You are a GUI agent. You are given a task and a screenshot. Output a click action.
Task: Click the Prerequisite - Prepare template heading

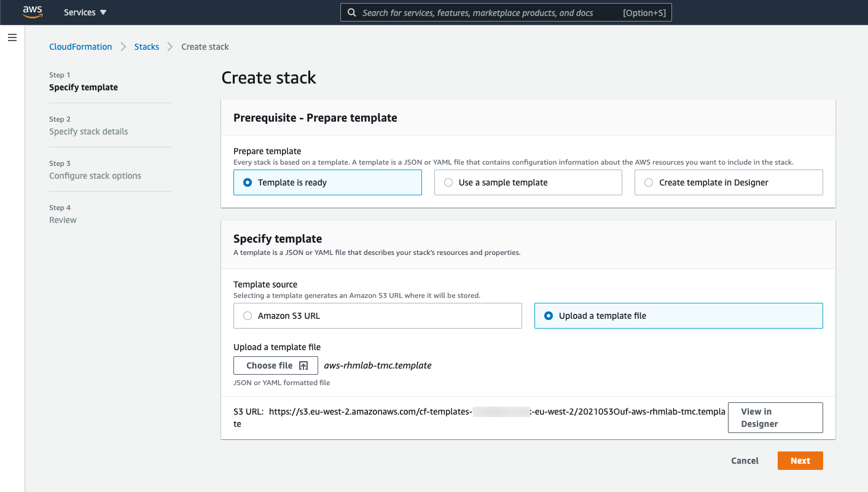[315, 118]
